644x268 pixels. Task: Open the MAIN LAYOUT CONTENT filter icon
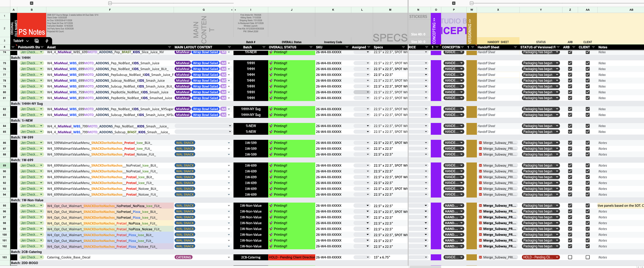coord(229,47)
